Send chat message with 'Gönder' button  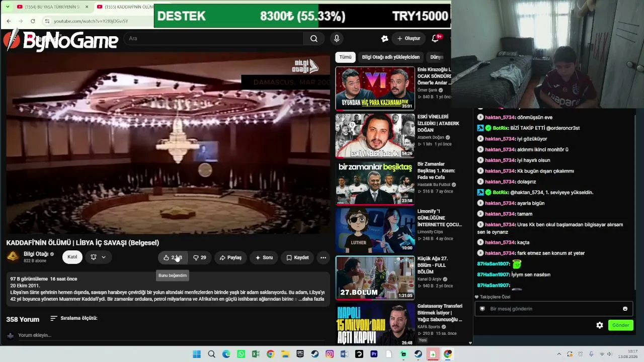click(x=620, y=325)
